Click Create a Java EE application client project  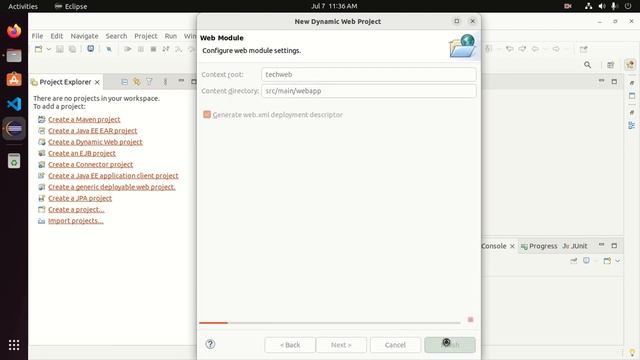pyautogui.click(x=113, y=176)
